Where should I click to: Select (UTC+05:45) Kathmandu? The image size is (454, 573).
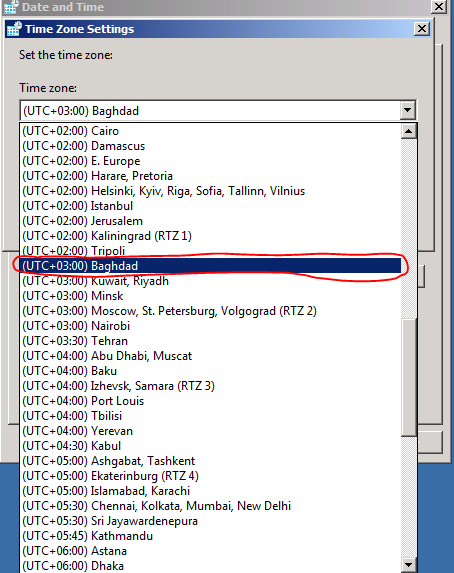click(211, 535)
